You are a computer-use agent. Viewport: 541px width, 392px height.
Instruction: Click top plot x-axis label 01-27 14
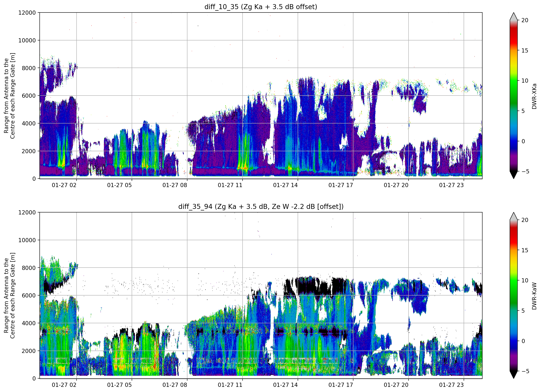coord(286,185)
